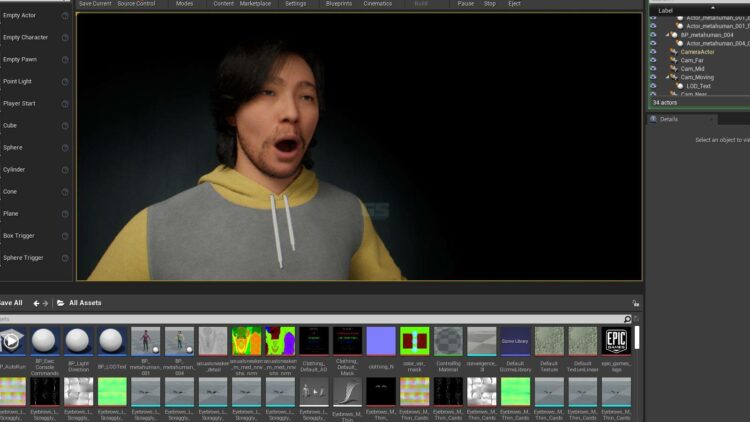Go back in Content Browser history
The height and width of the screenshot is (422, 750).
point(36,303)
